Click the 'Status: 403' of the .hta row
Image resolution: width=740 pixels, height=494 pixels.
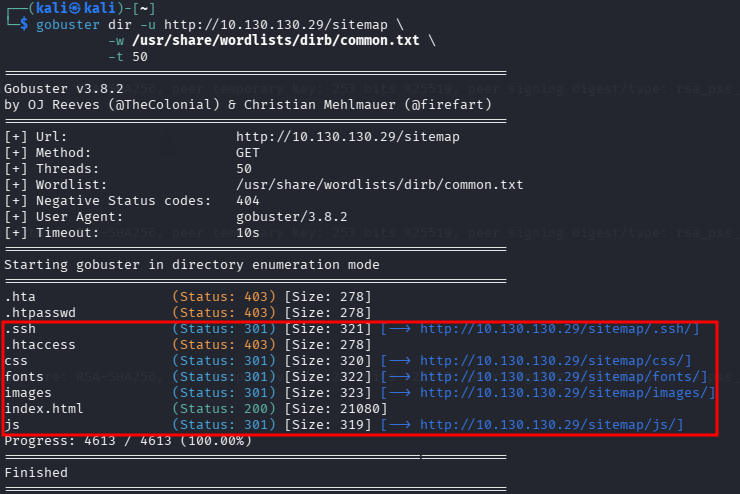click(224, 297)
